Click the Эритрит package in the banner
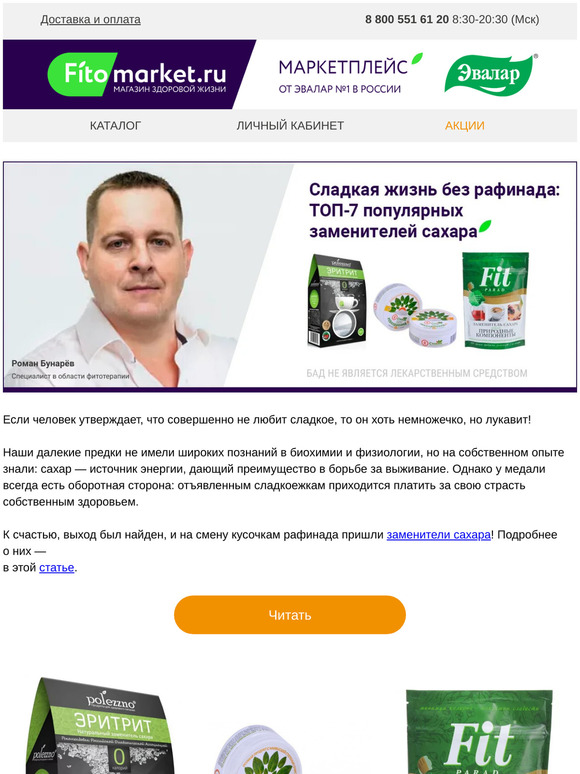Viewport: 580px width, 774px height. [x=337, y=301]
